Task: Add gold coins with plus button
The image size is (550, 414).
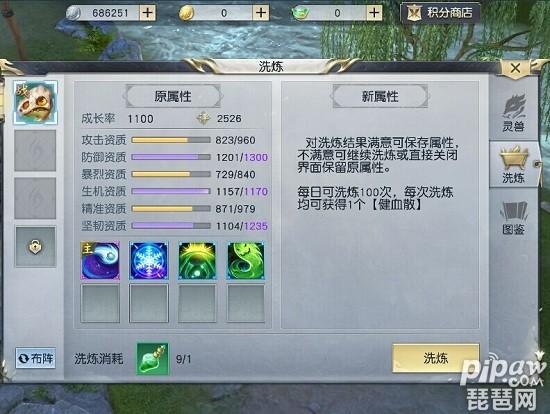Action: coord(261,13)
